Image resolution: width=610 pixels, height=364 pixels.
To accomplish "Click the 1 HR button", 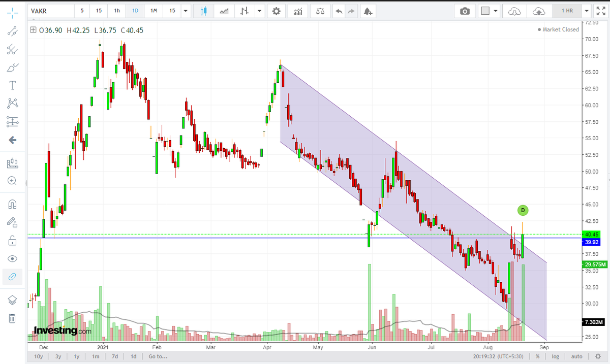I will pos(567,11).
